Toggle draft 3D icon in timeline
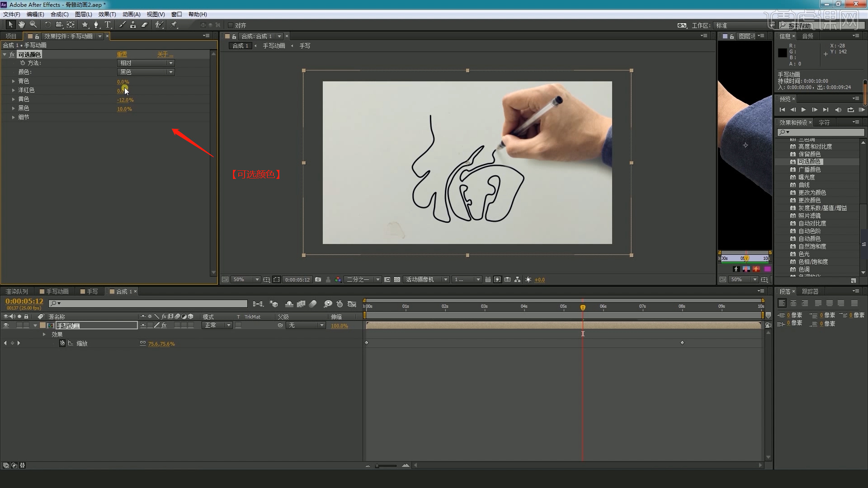The width and height of the screenshot is (868, 488). [274, 304]
